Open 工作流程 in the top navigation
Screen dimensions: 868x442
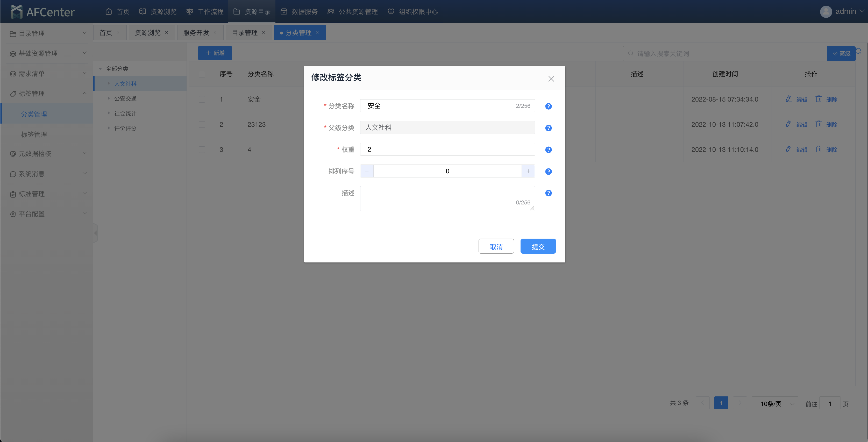[x=205, y=12]
